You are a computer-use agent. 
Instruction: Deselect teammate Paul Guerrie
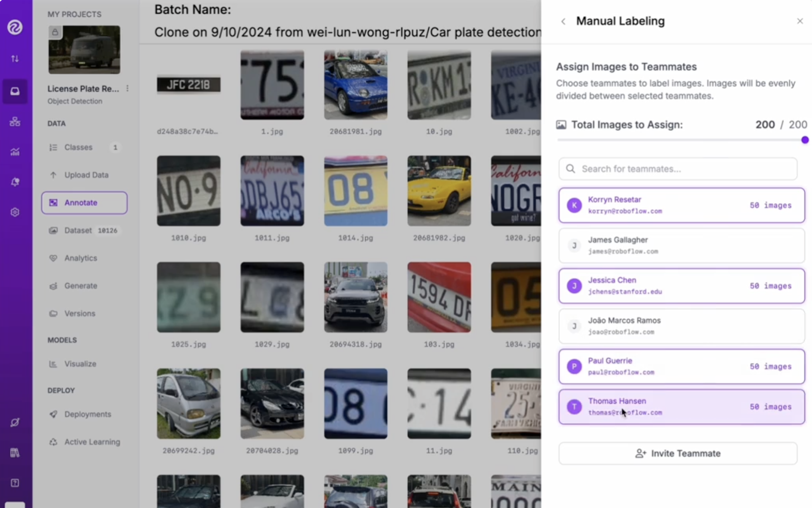[682, 366]
